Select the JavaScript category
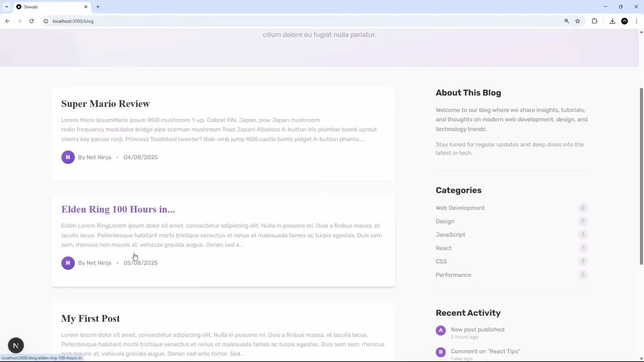This screenshot has height=362, width=644. click(x=450, y=234)
